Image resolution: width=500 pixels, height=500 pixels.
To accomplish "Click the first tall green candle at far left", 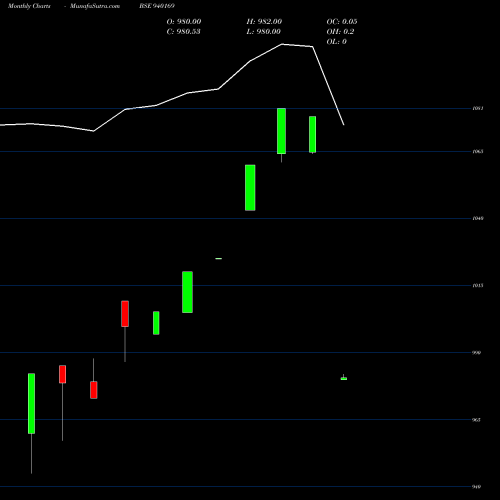I will click(x=31, y=403).
